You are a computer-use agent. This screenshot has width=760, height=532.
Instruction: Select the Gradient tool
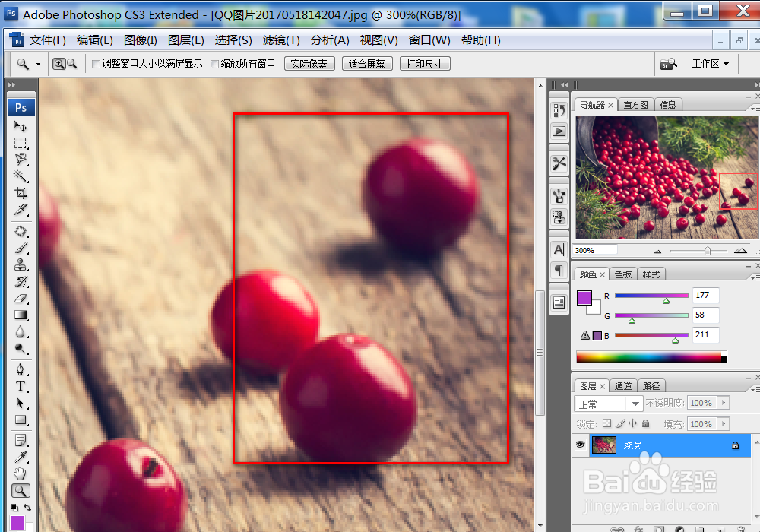point(21,315)
